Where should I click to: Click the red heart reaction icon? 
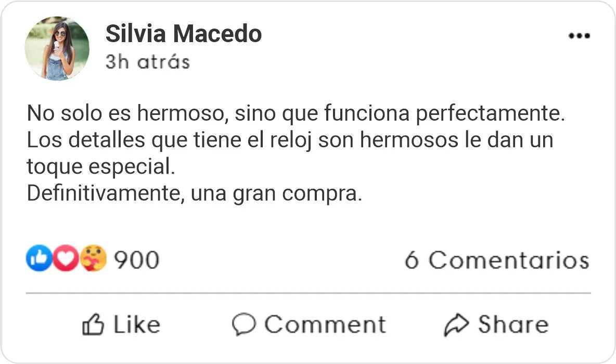click(66, 258)
